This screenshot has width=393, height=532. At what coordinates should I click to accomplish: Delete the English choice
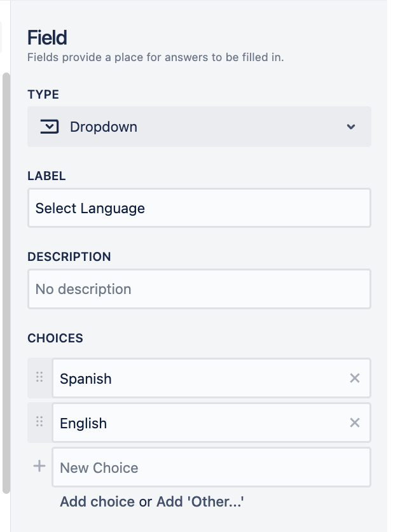click(x=355, y=423)
